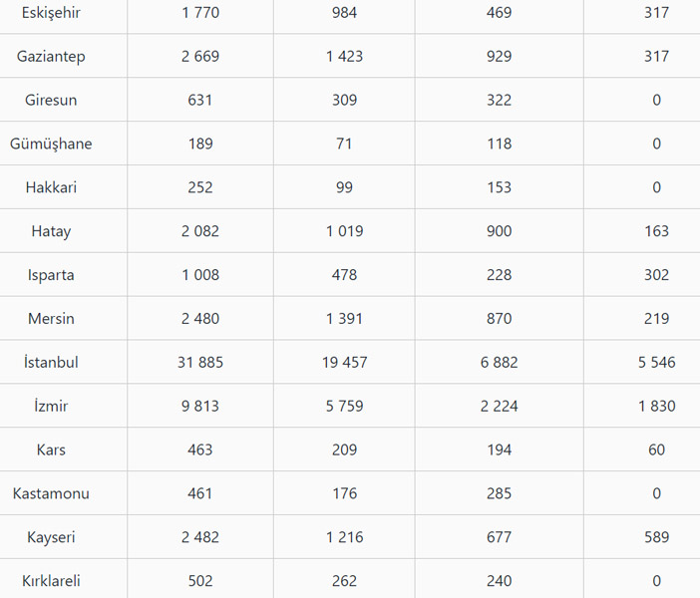Select the value 31 885 for İstanbul
The height and width of the screenshot is (598, 700).
(200, 363)
